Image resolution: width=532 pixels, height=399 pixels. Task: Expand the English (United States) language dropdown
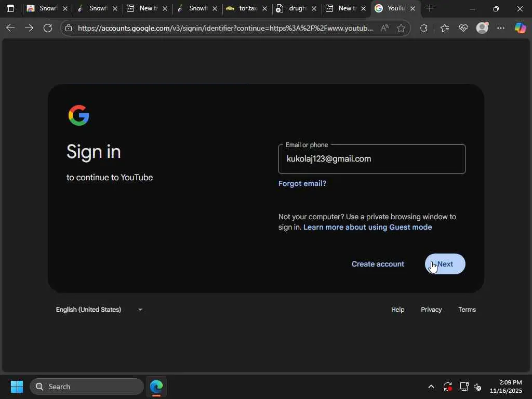click(99, 310)
